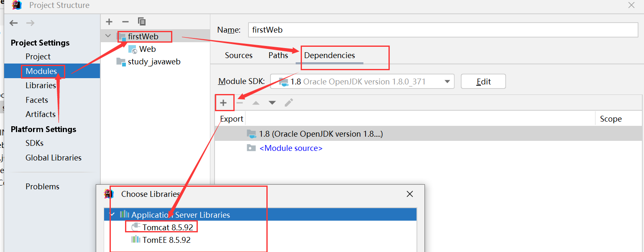Collapse the firstWeb module tree node
The height and width of the screenshot is (252, 644).
pos(108,37)
